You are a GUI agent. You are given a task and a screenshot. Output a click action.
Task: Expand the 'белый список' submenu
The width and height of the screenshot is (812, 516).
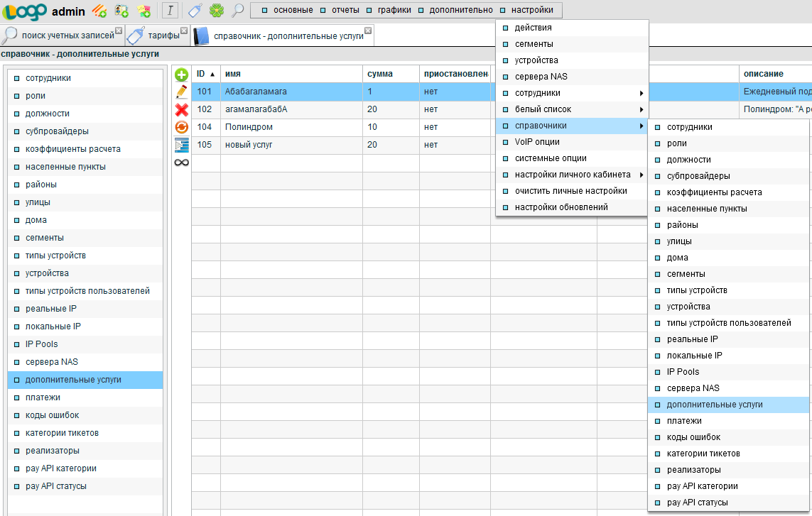572,109
